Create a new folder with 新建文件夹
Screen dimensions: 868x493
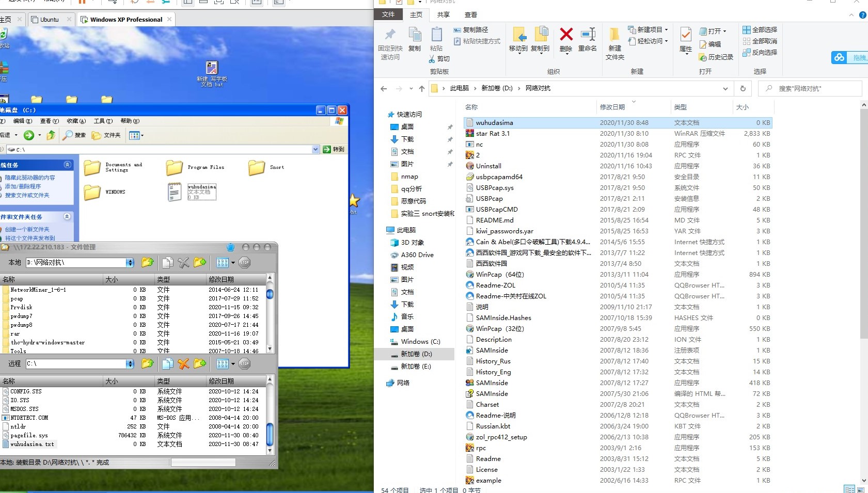point(614,43)
